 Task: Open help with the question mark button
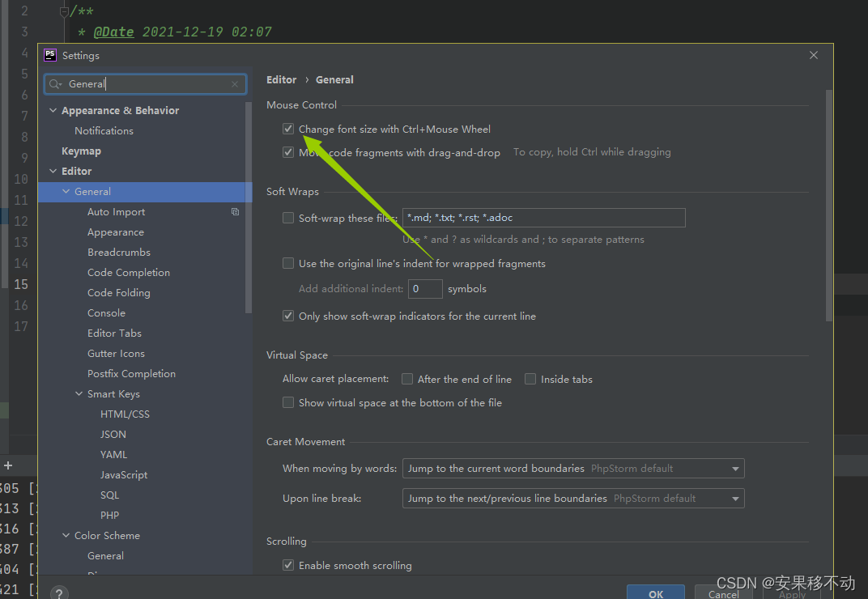(59, 593)
